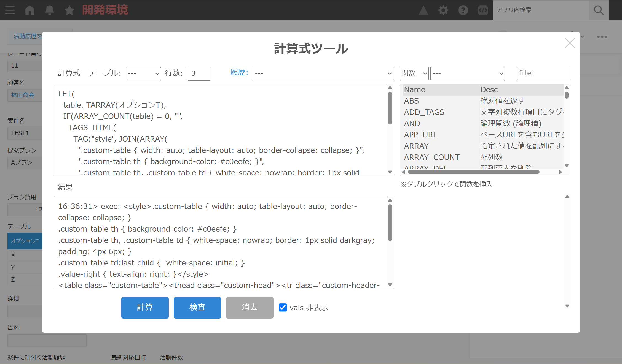
Task: Open the 関数 category dropdown
Action: (414, 74)
